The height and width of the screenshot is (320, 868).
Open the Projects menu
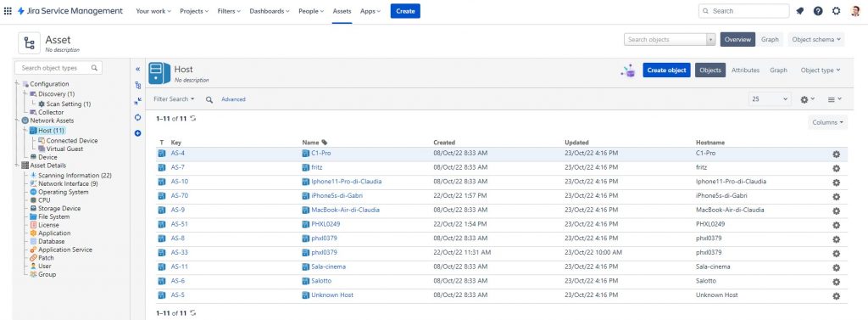[194, 11]
